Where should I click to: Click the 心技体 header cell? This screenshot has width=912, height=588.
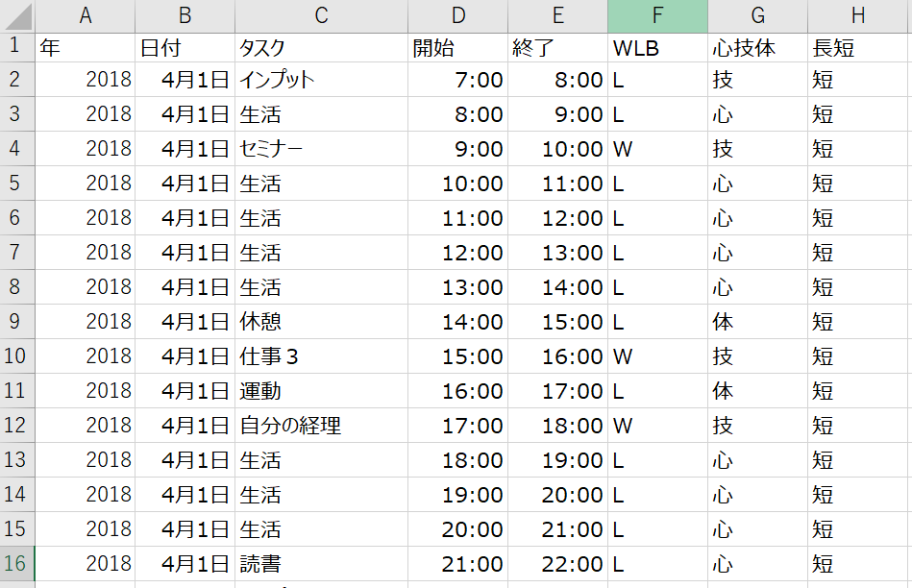pyautogui.click(x=758, y=48)
